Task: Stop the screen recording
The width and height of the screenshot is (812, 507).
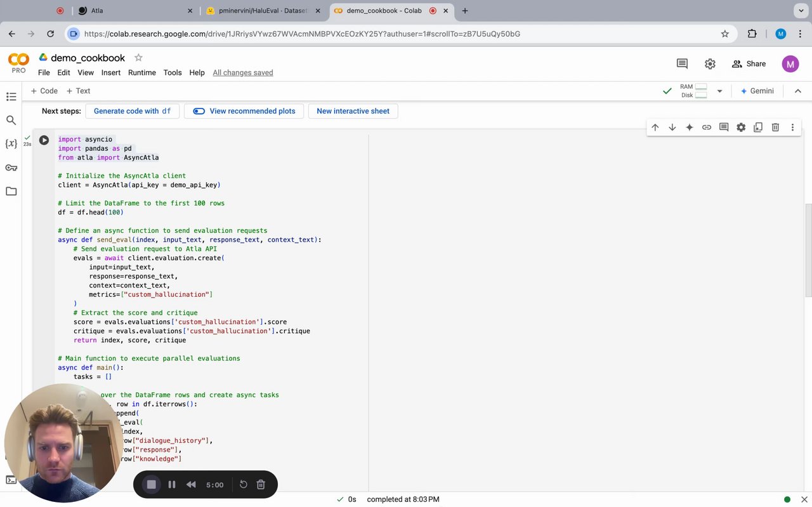Action: coord(152,485)
